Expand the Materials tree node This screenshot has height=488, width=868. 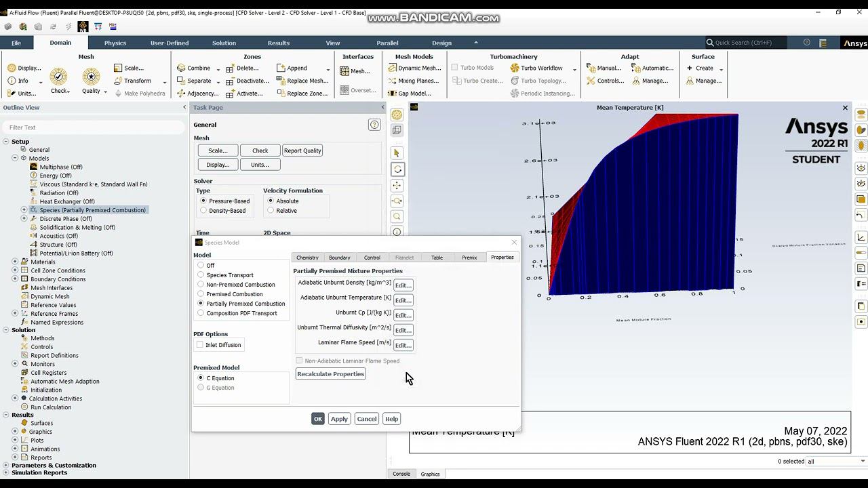coord(15,262)
